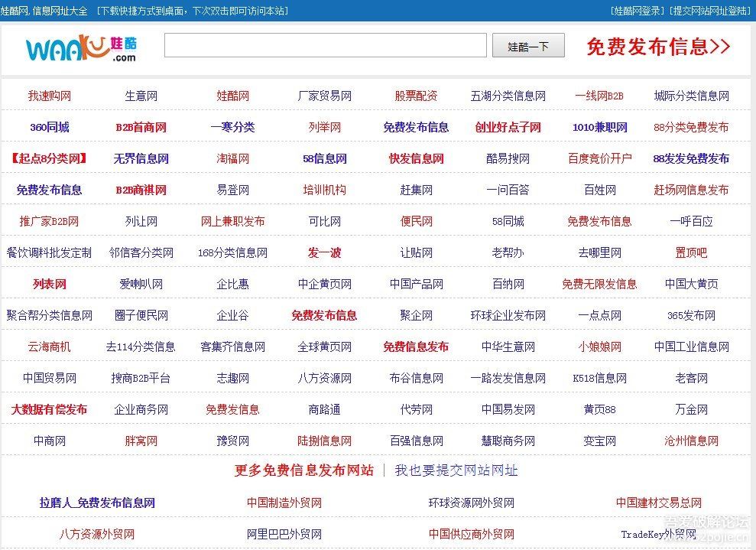
Task: Click 百度竞价开户 link
Action: click(599, 158)
